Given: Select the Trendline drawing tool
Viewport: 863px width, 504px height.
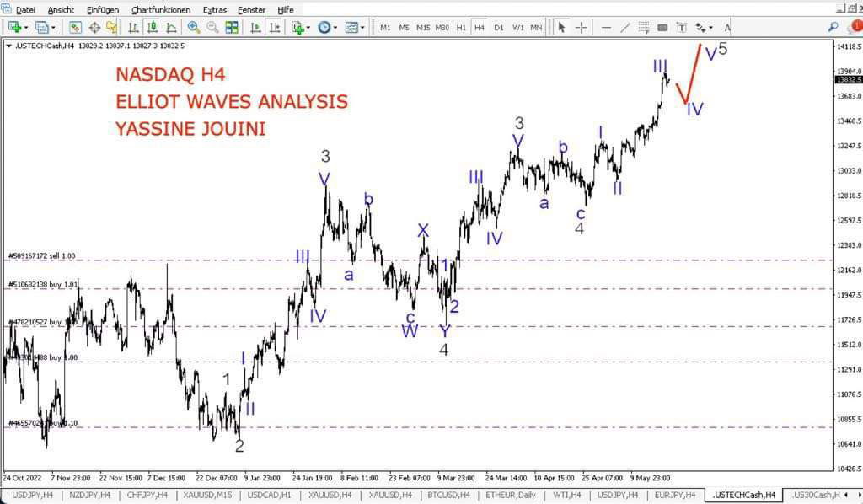Looking at the screenshot, I should point(624,27).
